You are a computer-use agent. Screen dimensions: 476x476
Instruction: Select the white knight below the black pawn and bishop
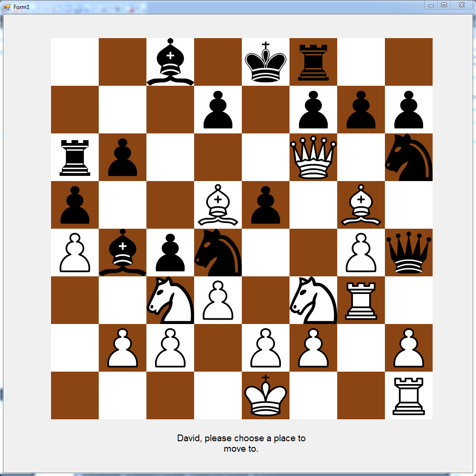click(170, 300)
